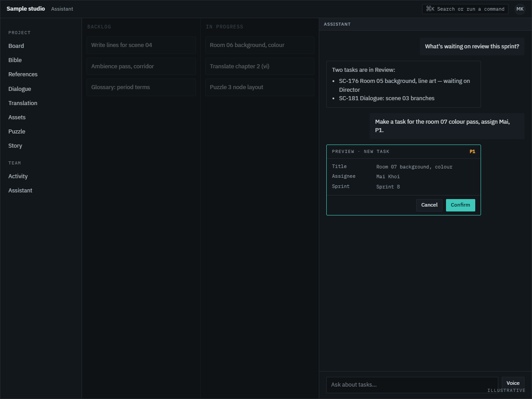Open the Search or run a command box
Viewport: 532px width, 399px height.
point(465,9)
